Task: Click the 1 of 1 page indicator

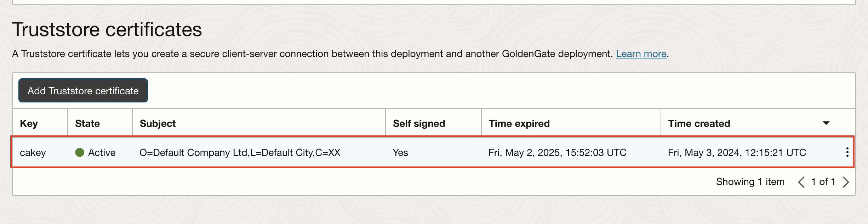Action: click(x=823, y=182)
